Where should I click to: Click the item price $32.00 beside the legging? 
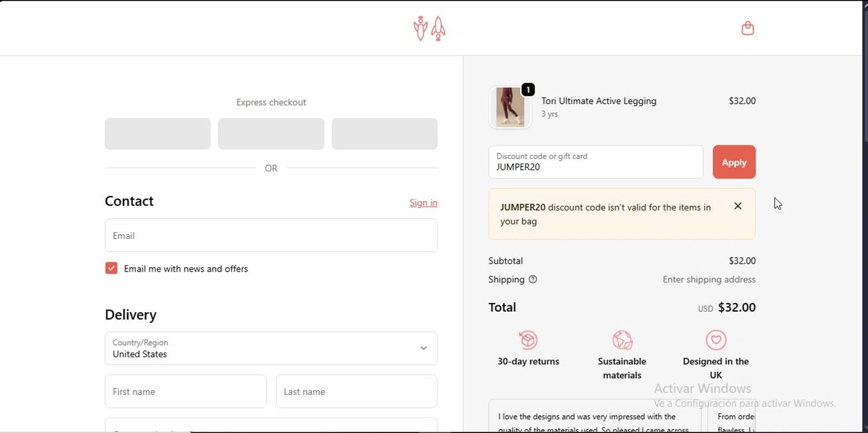click(x=742, y=101)
